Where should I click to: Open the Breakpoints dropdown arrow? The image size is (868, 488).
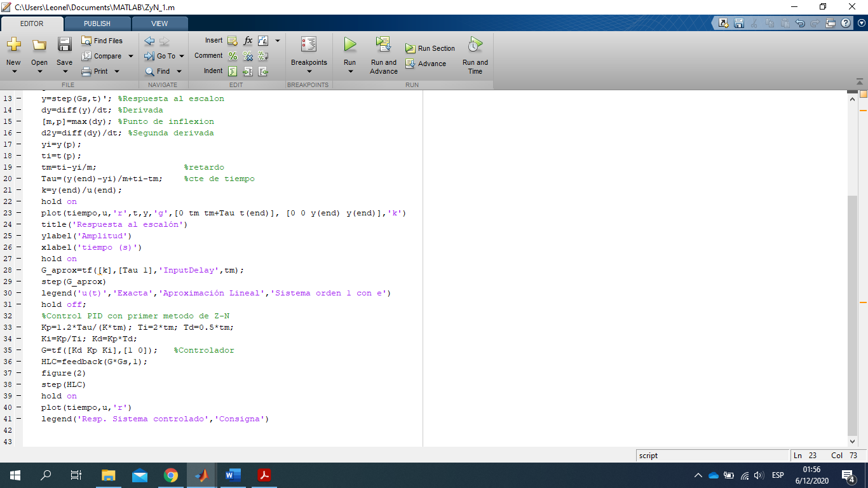tap(309, 72)
